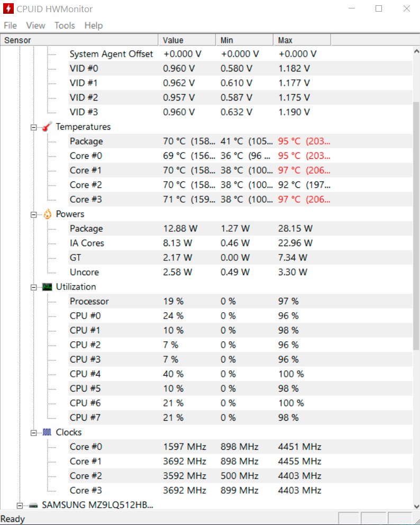
Task: Open the View menu
Action: pos(35,25)
